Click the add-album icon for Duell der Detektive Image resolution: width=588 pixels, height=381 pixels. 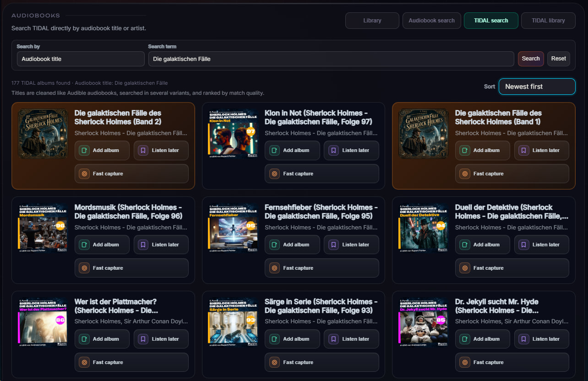click(x=464, y=245)
